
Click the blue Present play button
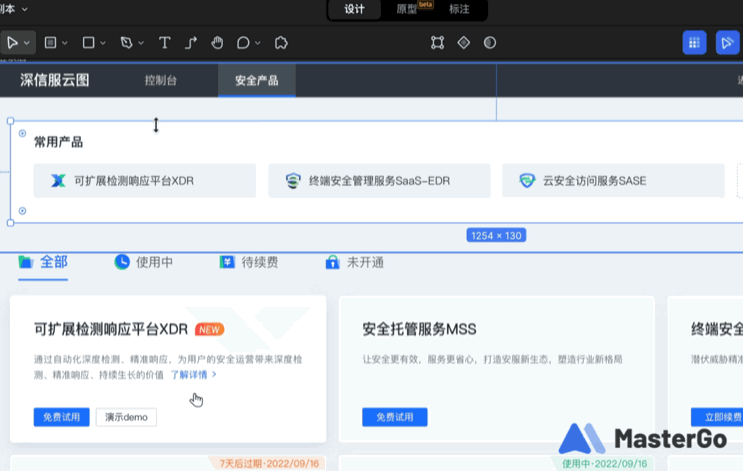coord(728,43)
